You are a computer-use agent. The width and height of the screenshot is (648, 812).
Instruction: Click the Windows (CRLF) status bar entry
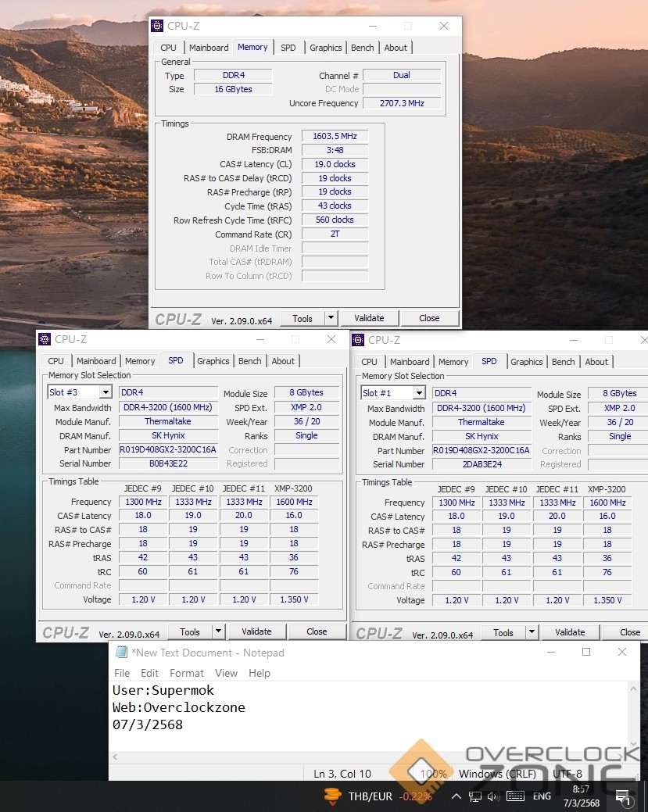point(497,774)
